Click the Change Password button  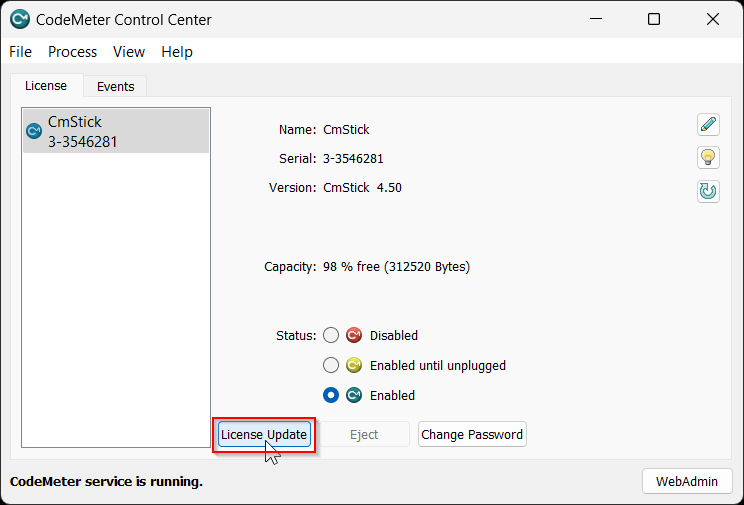pos(472,435)
